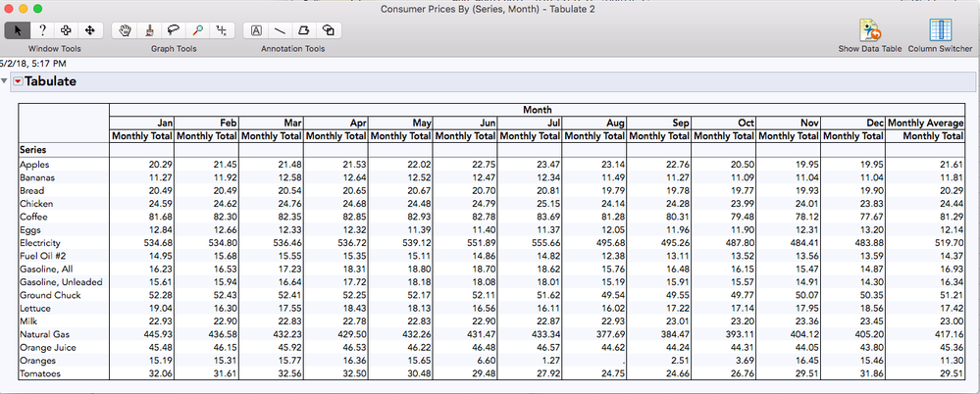Screen dimensions: 980x394
Task: Click the Monthly Average column header
Action: [x=925, y=123]
